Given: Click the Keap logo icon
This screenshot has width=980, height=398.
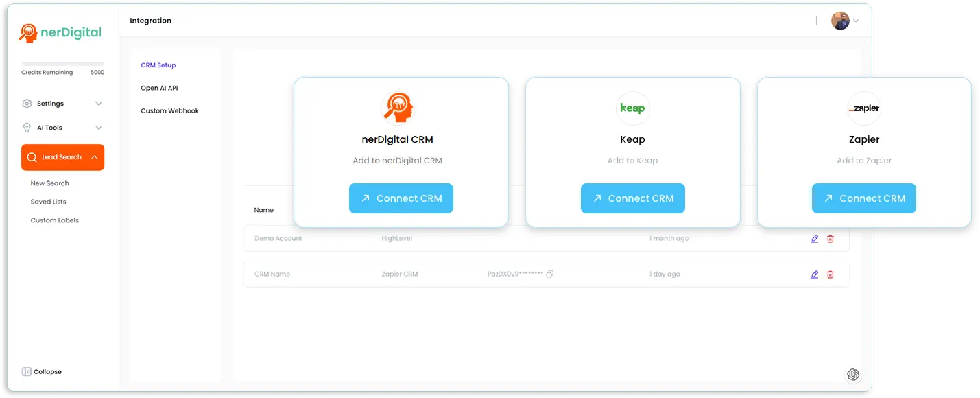Looking at the screenshot, I should (x=632, y=108).
